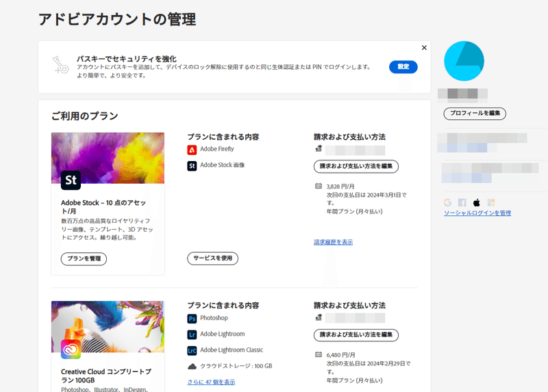Open プロフィールを編集 profile edit button
Viewport: 548px width, 392px height.
475,113
